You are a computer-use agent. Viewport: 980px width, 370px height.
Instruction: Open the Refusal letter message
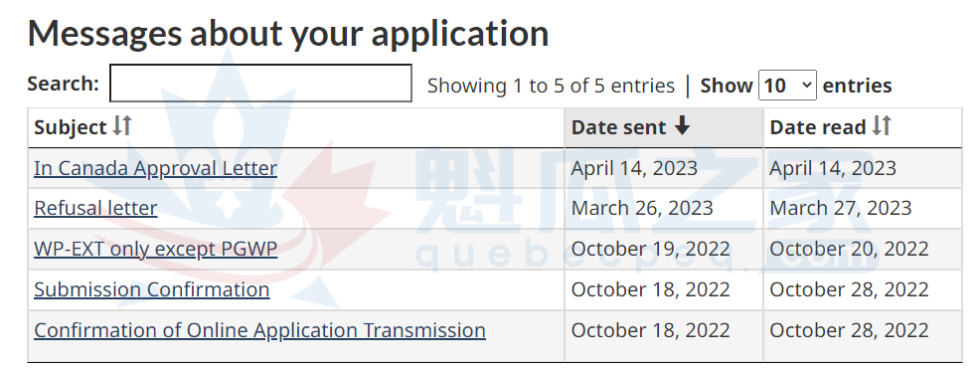[x=95, y=208]
